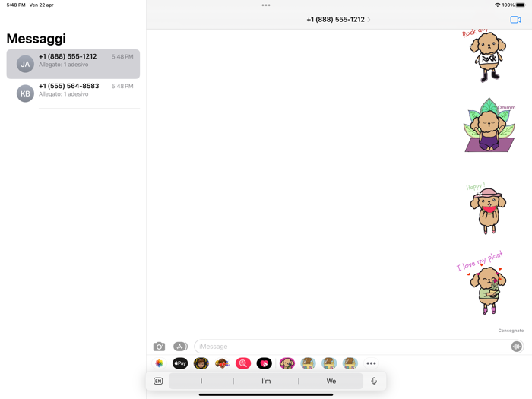Screen dimensions: 532x399
Task: Expand contact details for +1 (888) 555-1212
Action: tap(338, 20)
